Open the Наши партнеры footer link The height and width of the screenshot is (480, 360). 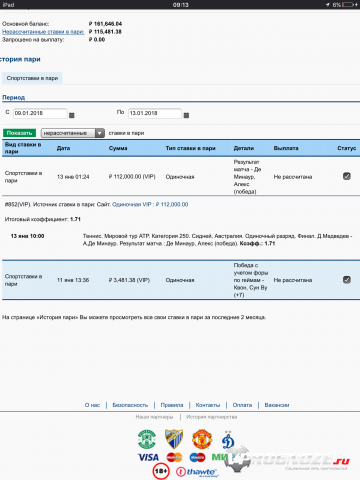click(x=154, y=417)
